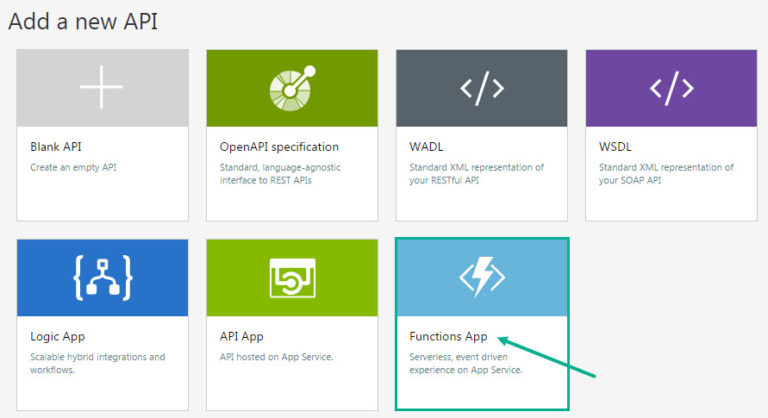Open the Blank API title
The height and width of the screenshot is (418, 768).
(x=56, y=147)
